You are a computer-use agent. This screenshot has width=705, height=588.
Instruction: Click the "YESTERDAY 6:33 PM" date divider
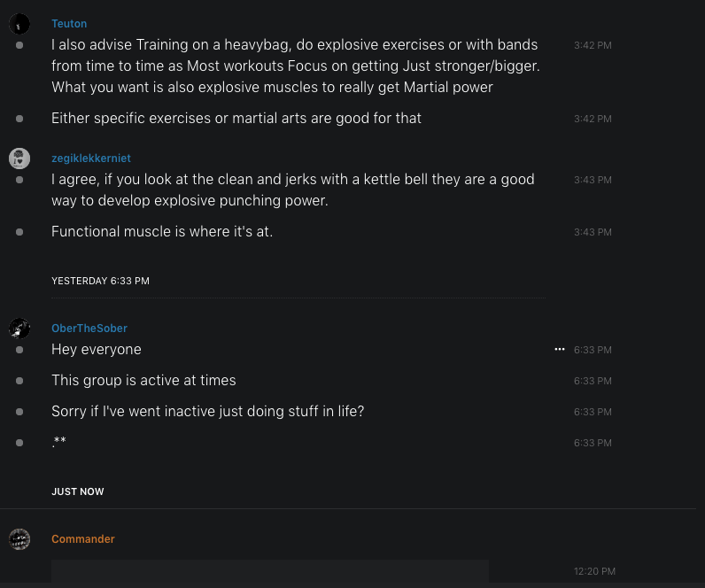click(x=100, y=281)
